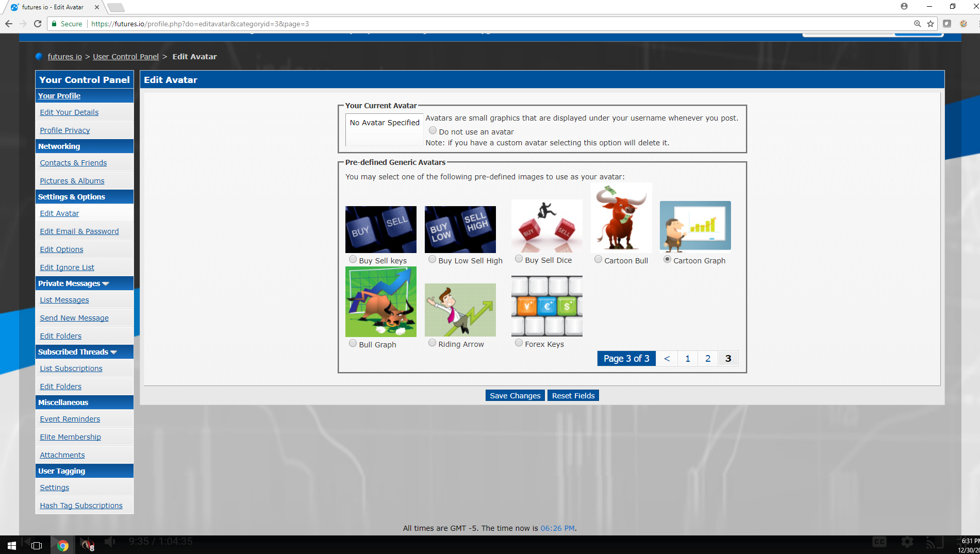Reload the Edit Avatar page

point(38,24)
